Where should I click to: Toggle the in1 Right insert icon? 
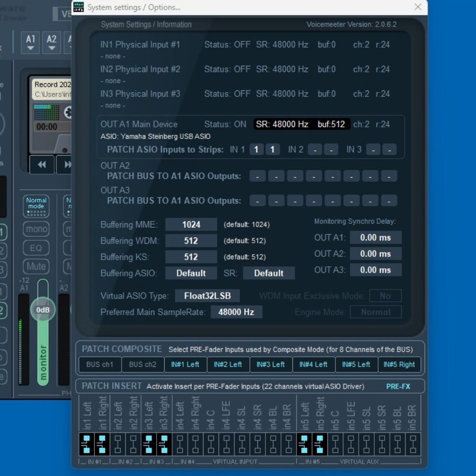click(102, 444)
